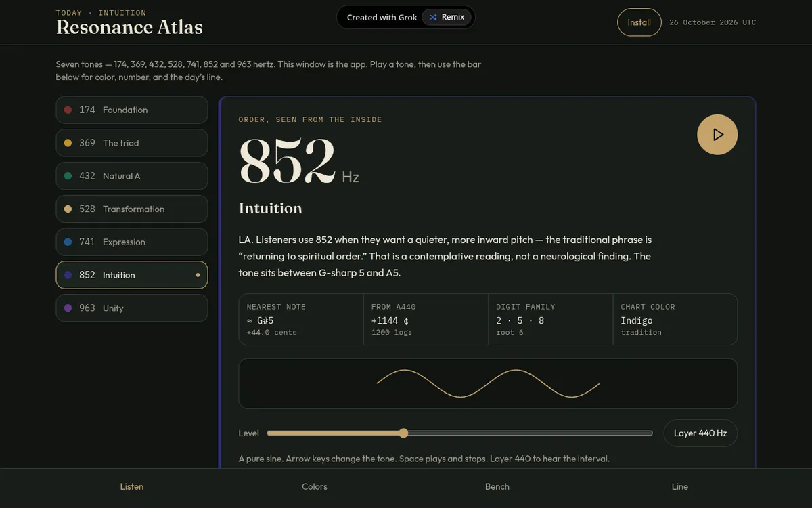
Task: Select the 432 Natural A tone
Action: (132, 176)
